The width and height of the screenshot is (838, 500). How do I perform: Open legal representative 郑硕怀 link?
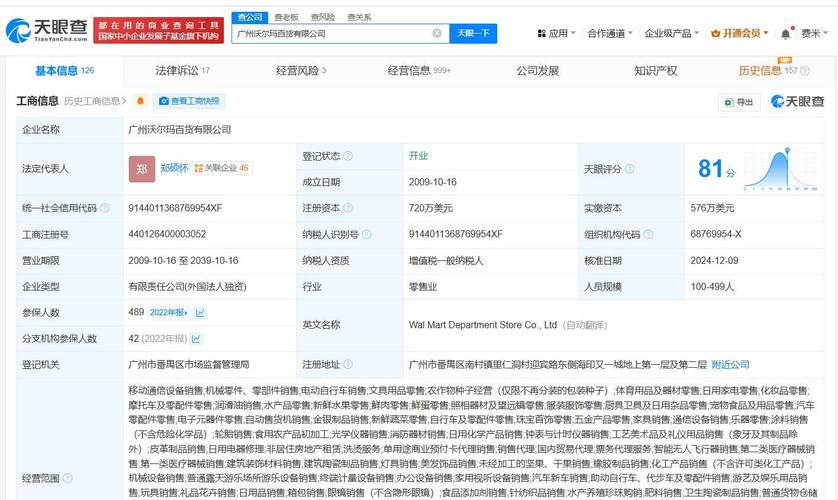click(174, 168)
